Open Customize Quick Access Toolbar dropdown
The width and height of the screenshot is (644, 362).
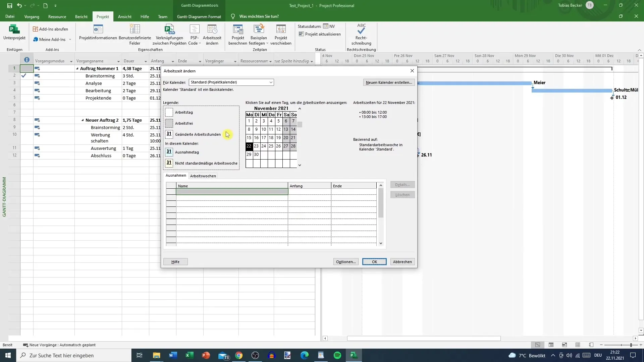tap(55, 5)
